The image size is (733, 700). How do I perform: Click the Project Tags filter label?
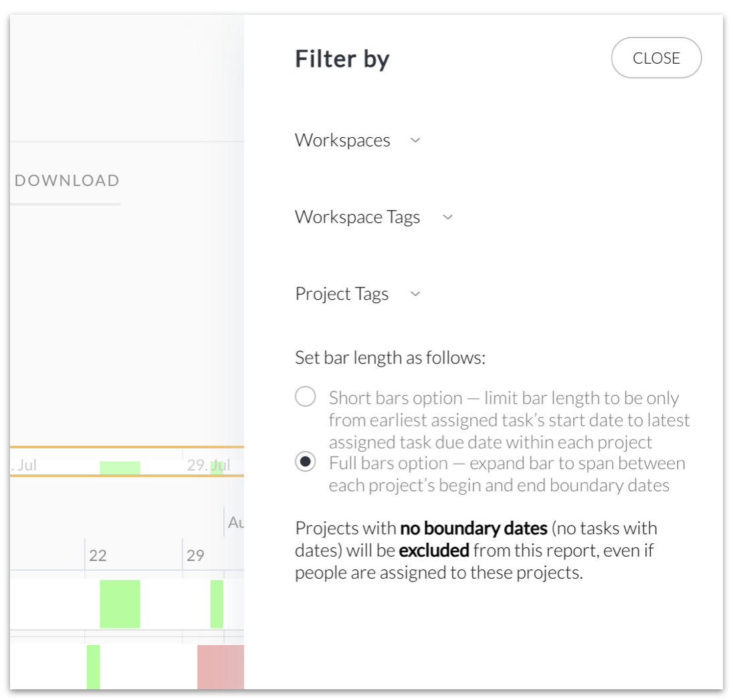(342, 294)
